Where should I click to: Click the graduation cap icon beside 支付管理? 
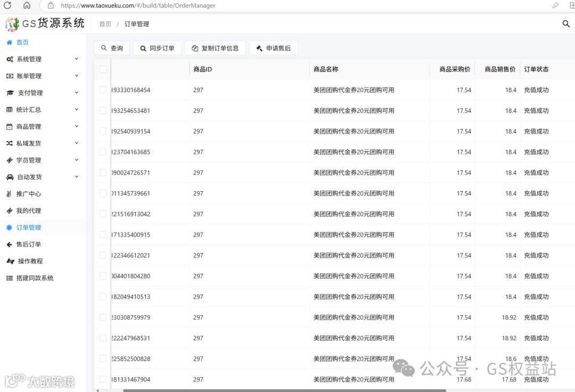coord(10,93)
